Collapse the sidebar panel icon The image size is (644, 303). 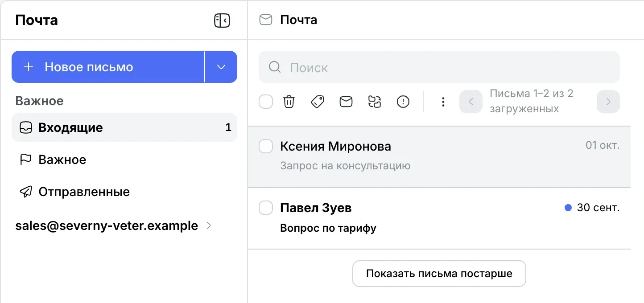coord(222,20)
